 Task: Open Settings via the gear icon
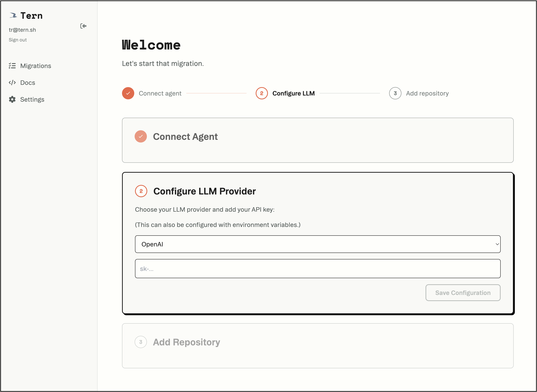12,99
